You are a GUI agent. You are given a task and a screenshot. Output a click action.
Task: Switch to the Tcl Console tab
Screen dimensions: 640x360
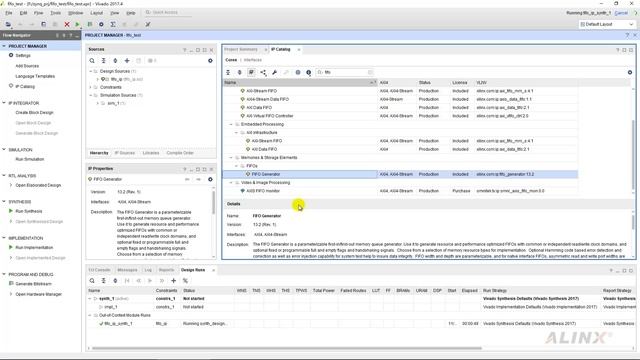coord(100,270)
